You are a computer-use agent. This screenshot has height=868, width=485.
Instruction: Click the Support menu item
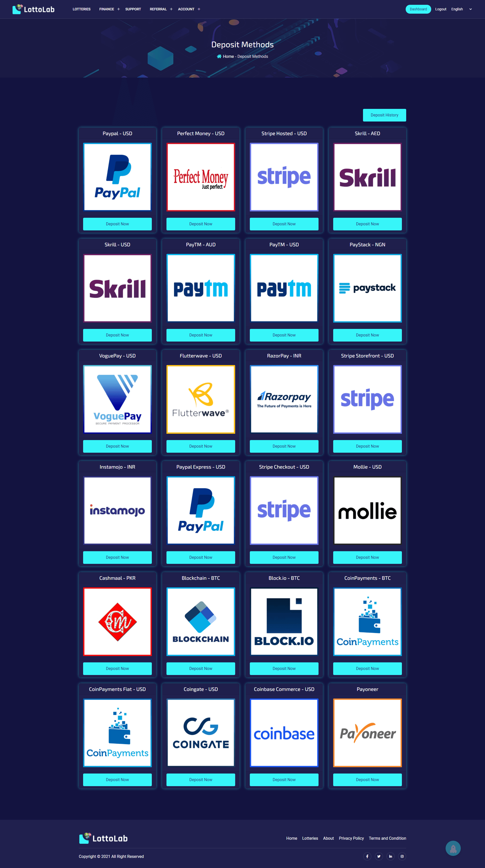pyautogui.click(x=132, y=9)
